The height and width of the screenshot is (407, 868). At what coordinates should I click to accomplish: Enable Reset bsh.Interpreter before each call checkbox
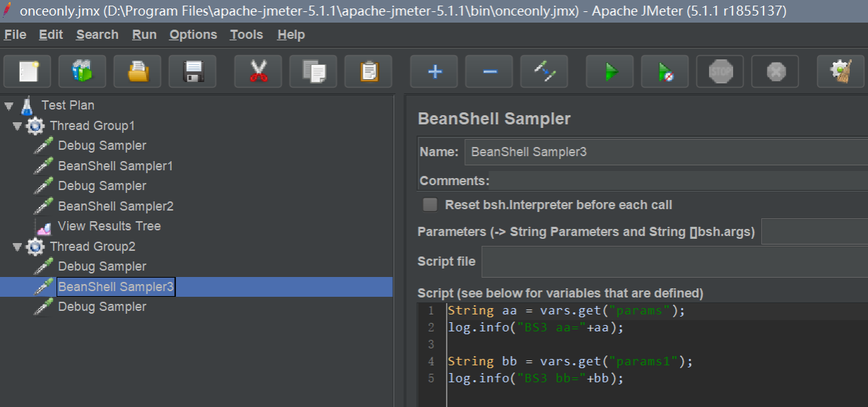coord(430,205)
